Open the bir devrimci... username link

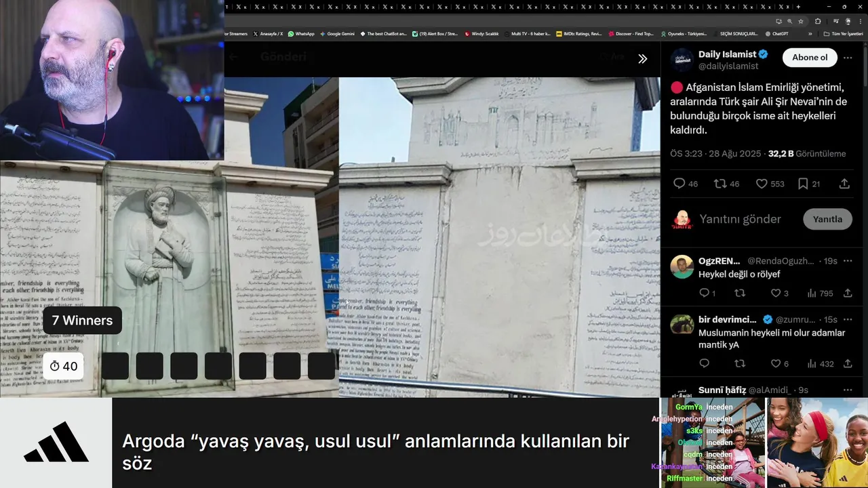click(727, 319)
